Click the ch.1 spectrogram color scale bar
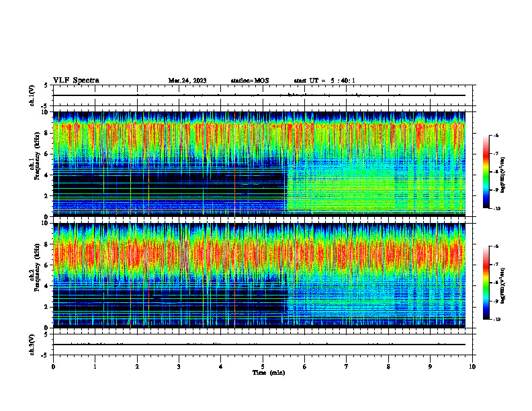 point(486,172)
